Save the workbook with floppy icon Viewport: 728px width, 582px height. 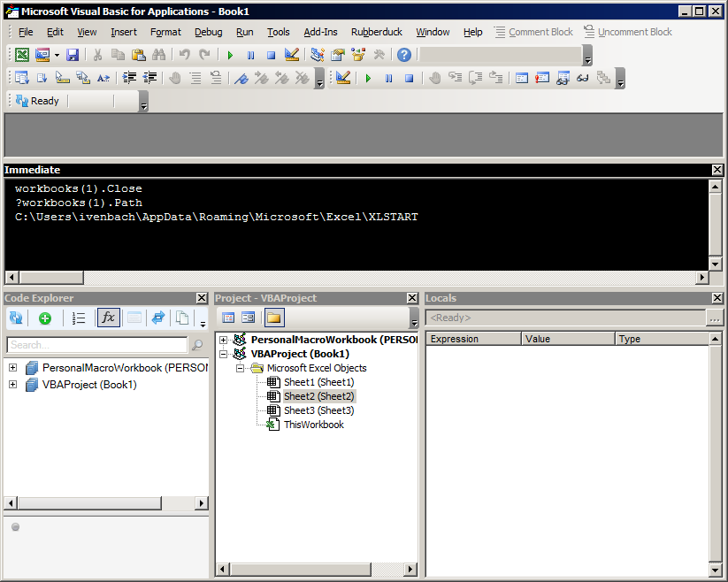73,55
